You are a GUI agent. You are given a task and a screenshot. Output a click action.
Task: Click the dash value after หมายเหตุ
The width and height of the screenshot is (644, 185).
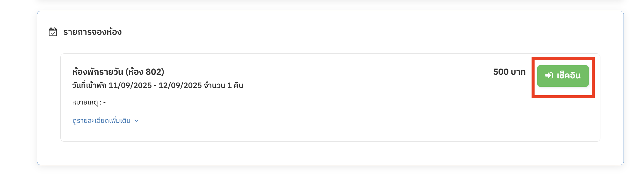click(104, 102)
